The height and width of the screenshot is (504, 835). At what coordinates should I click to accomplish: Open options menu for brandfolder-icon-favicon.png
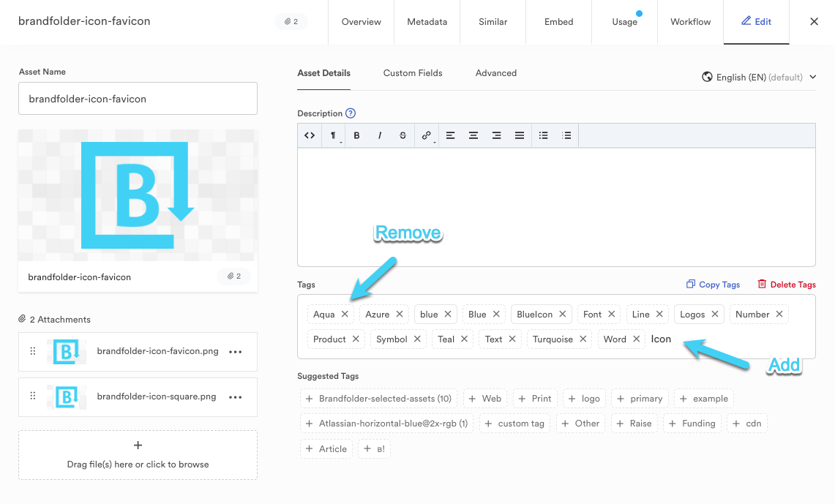coord(236,352)
